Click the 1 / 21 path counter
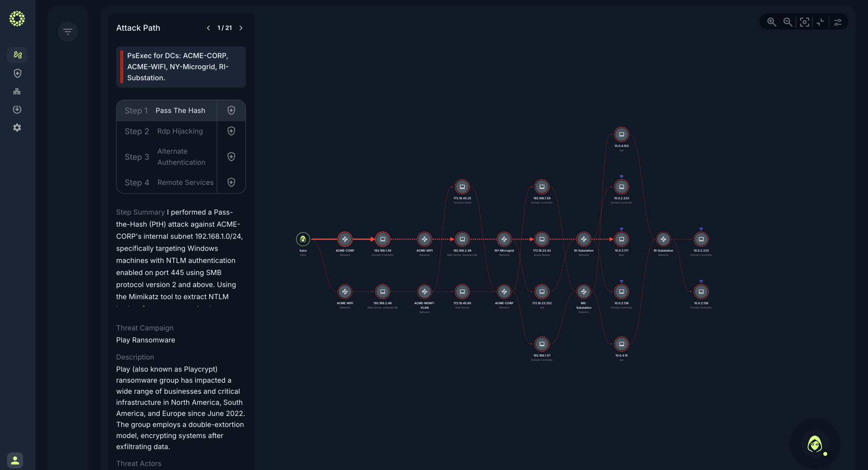This screenshot has height=470, width=868. [225, 28]
